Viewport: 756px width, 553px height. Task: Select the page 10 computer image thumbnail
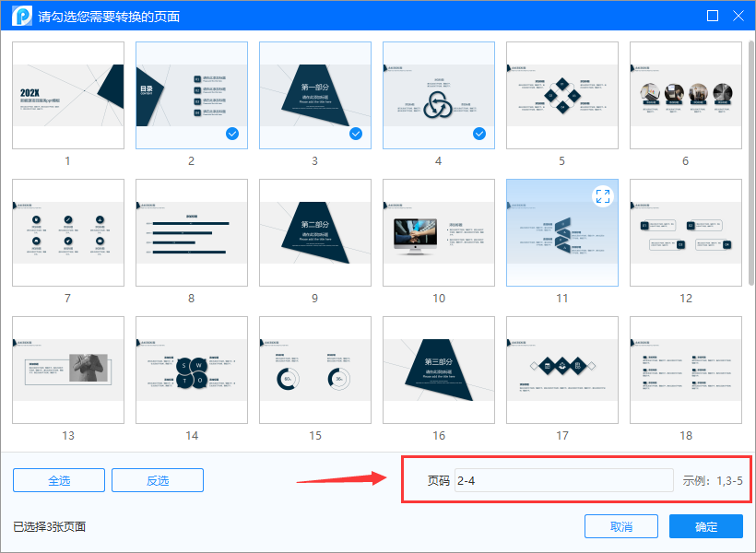pos(439,232)
